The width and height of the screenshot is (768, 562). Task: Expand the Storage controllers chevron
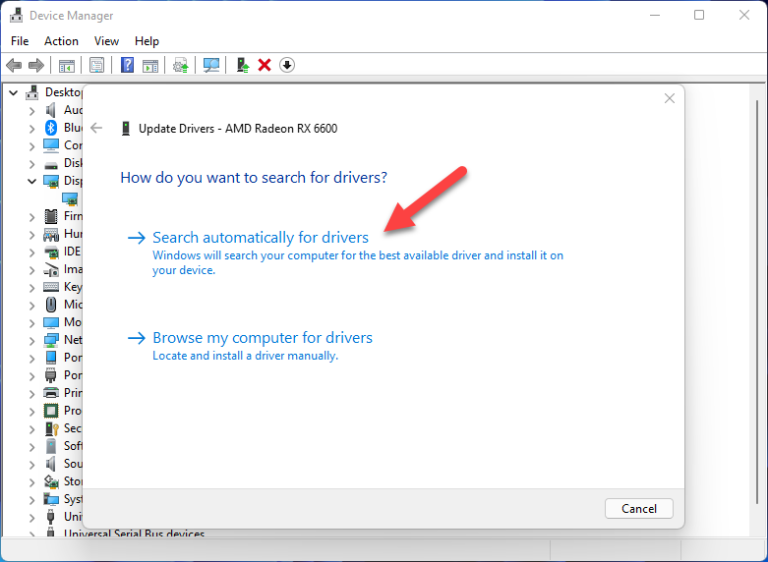pos(32,482)
